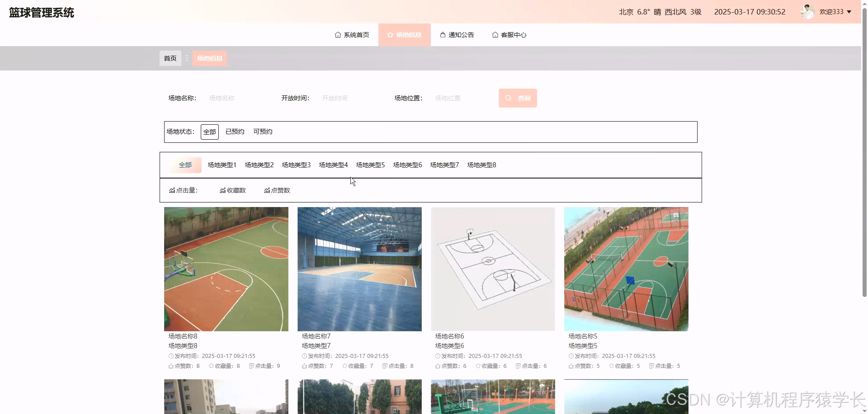This screenshot has width=868, height=414.
Task: Switch venue status filter back to 全部
Action: (209, 132)
